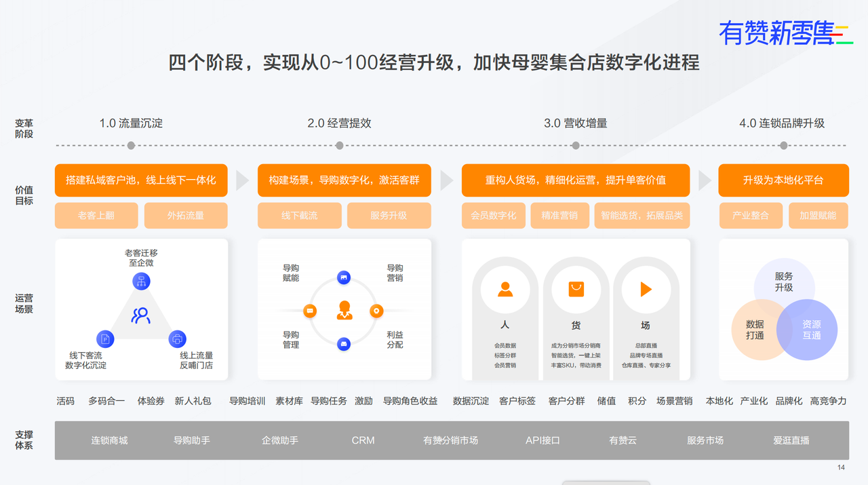The height and width of the screenshot is (485, 868).
Task: Click the orange play icon above 场
Action: [646, 290]
